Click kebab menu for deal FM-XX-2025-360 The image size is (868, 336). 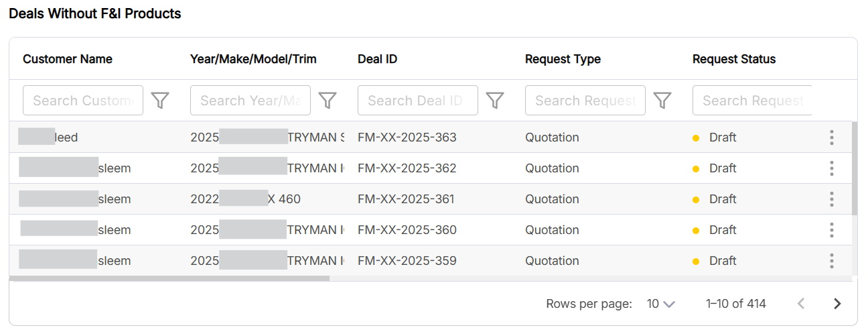click(831, 230)
